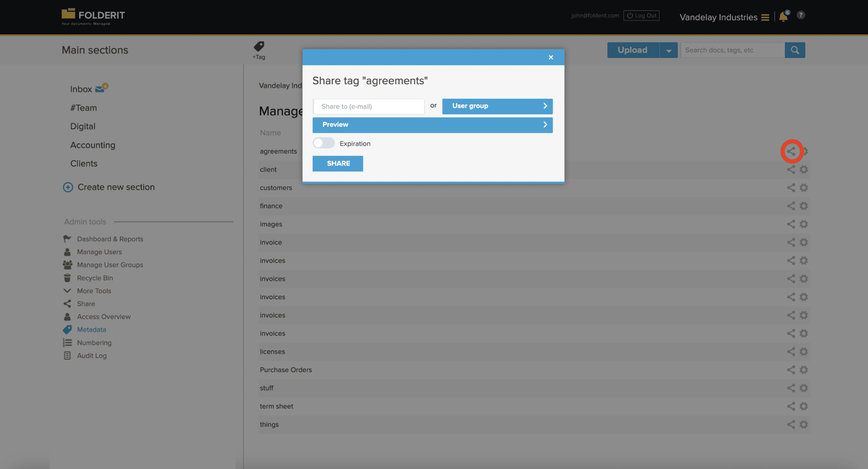Expand the Upload button dropdown arrow
The width and height of the screenshot is (868, 469).
(669, 50)
